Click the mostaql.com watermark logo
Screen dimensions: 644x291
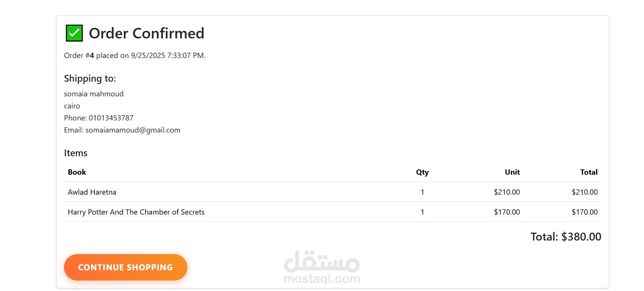(x=322, y=267)
